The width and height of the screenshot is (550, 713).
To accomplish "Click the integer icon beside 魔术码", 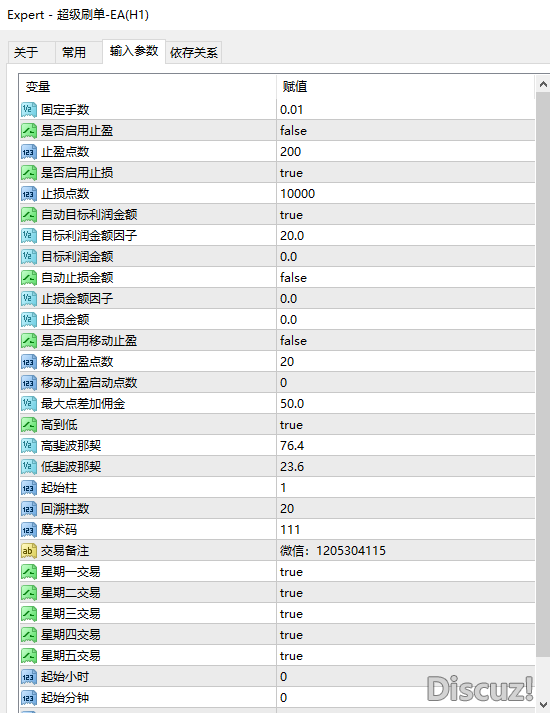I will 29,530.
